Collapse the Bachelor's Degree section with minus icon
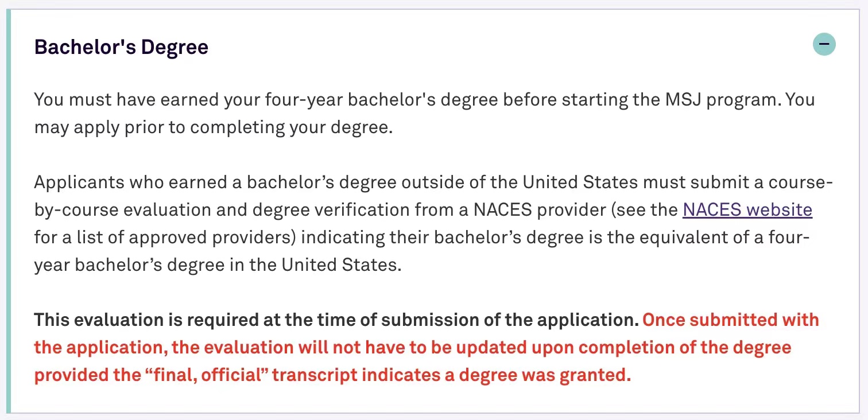The image size is (868, 420). [x=824, y=44]
